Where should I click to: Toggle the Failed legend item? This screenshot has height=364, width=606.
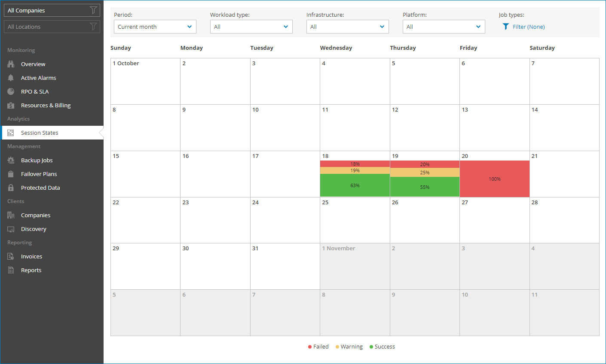[318, 346]
